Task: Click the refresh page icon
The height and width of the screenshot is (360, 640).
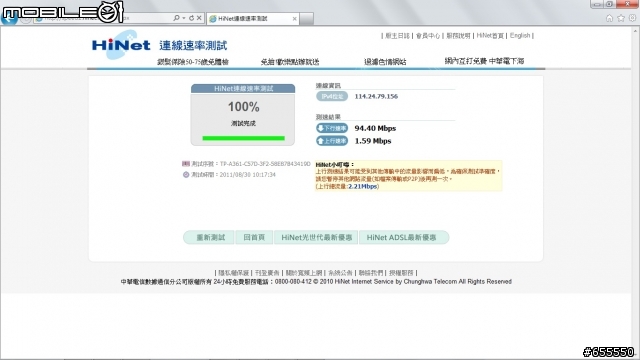Action: (191, 18)
